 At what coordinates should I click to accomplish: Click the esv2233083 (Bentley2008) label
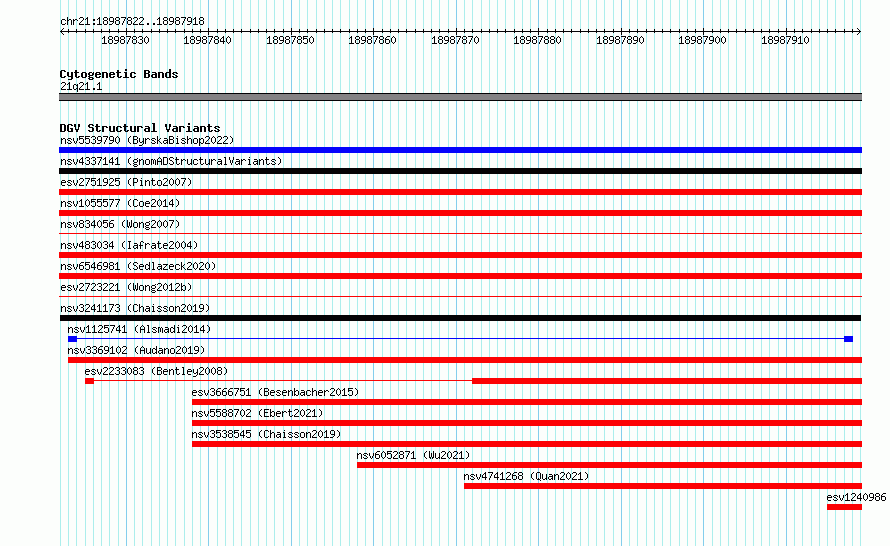click(x=156, y=371)
